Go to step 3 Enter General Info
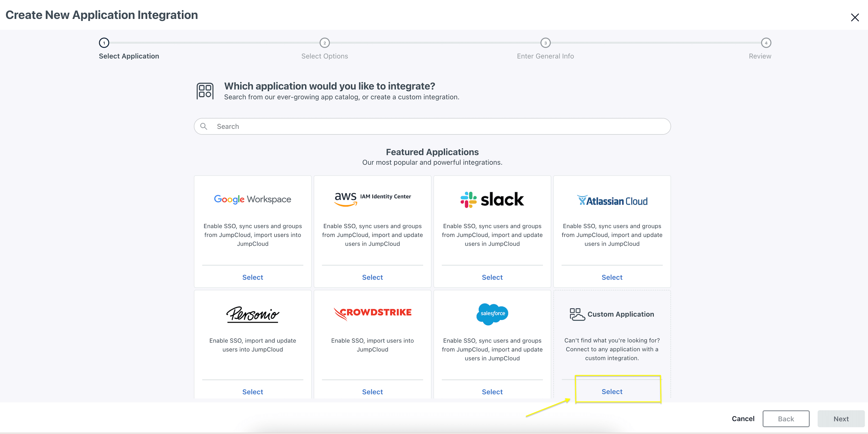This screenshot has height=434, width=868. pyautogui.click(x=545, y=43)
